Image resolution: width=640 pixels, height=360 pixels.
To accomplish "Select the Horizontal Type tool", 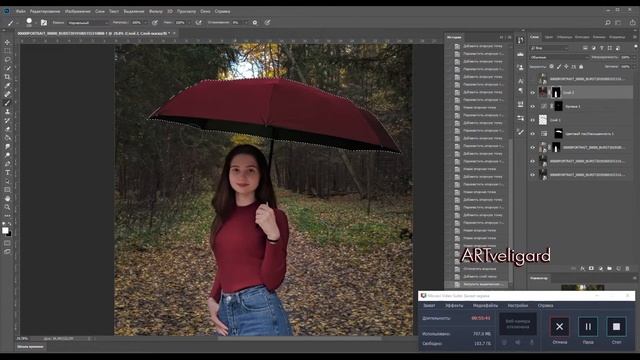I will (x=7, y=173).
